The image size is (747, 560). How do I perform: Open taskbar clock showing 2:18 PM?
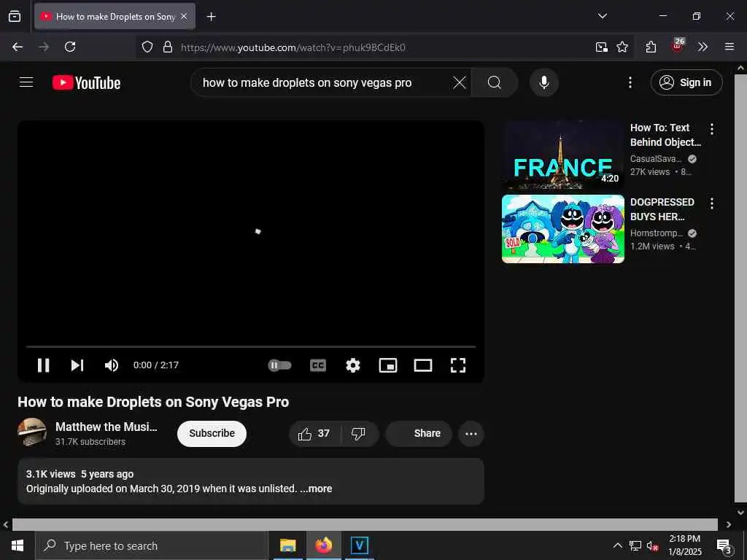684,545
